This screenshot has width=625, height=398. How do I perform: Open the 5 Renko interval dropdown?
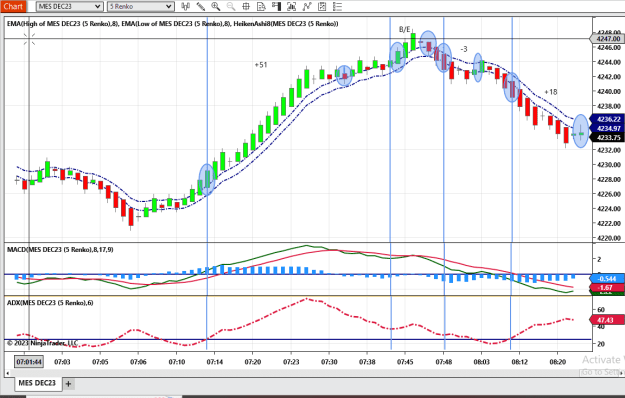coord(141,6)
